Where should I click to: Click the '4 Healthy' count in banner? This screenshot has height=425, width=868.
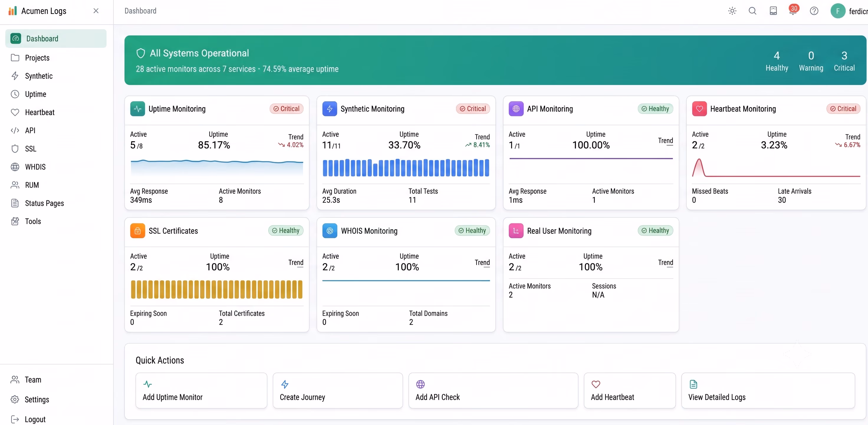click(x=777, y=61)
